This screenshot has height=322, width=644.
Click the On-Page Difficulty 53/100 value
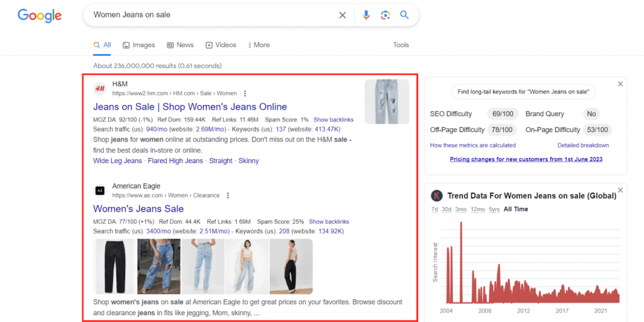click(597, 130)
